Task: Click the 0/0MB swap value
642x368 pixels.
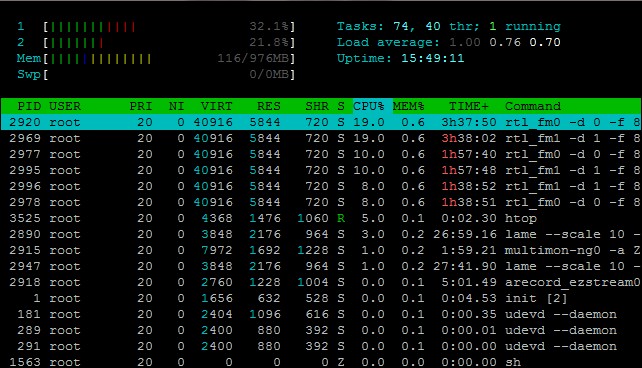Action: click(269, 75)
